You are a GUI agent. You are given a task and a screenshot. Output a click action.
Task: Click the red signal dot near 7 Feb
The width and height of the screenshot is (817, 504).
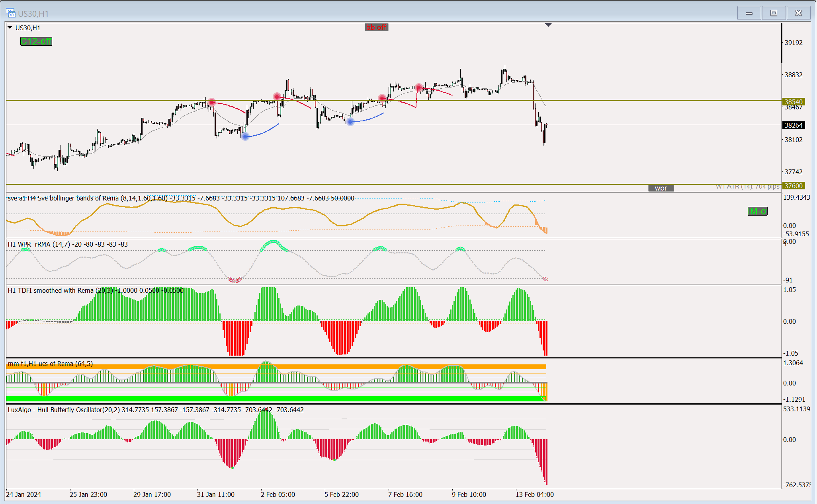coord(419,87)
